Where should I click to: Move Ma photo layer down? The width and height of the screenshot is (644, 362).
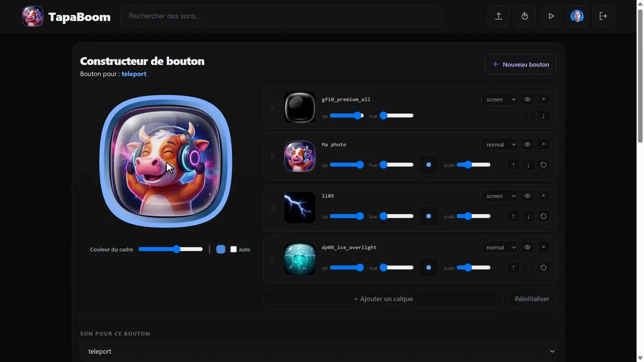[x=528, y=165]
